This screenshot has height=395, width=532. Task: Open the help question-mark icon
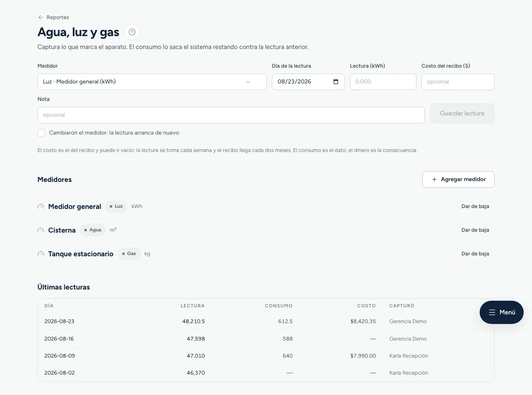[132, 32]
